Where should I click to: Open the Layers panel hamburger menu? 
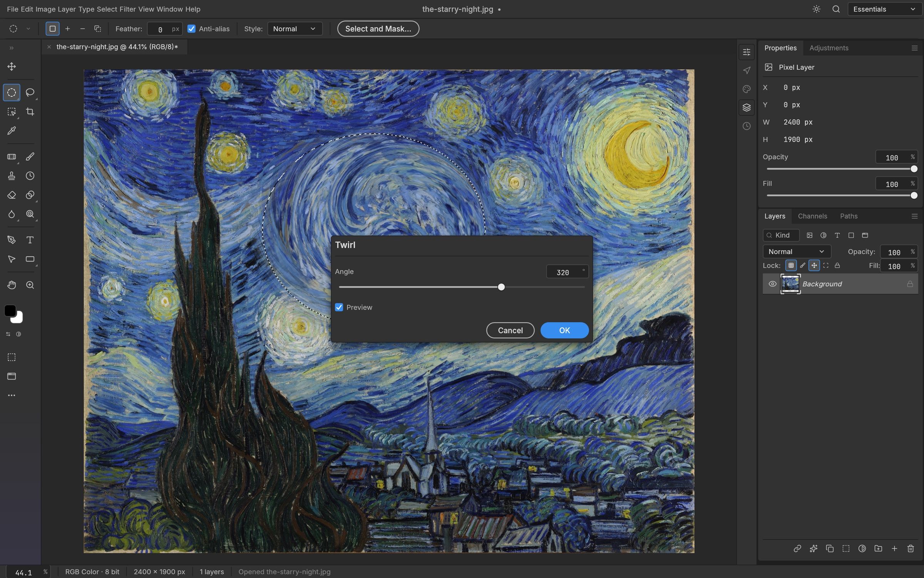click(x=915, y=216)
